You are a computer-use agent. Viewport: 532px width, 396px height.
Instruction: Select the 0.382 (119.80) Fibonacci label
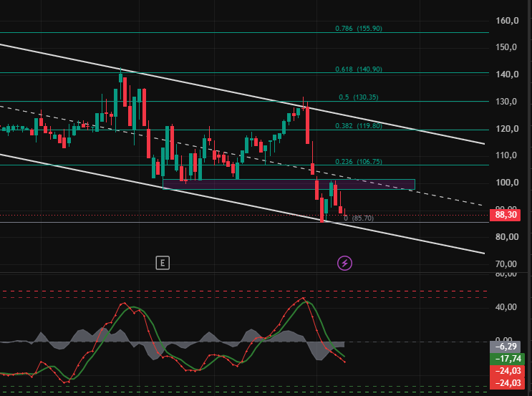point(359,126)
